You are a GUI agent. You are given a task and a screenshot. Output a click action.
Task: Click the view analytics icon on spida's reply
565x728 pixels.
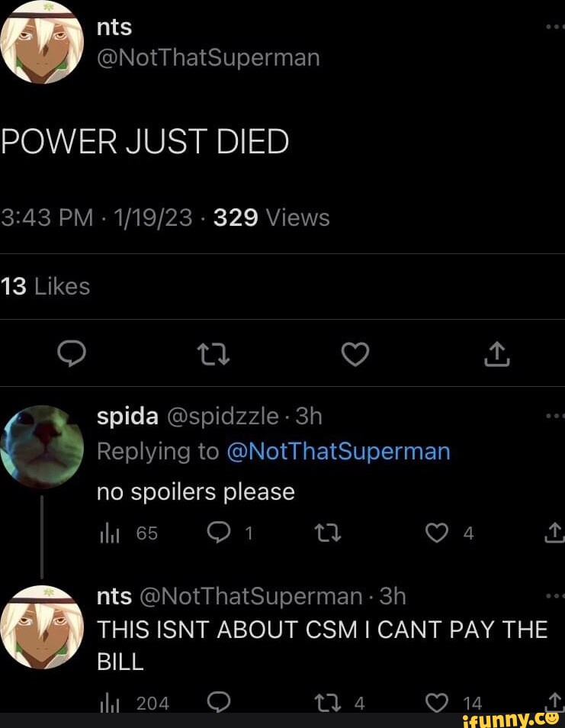[x=111, y=533]
